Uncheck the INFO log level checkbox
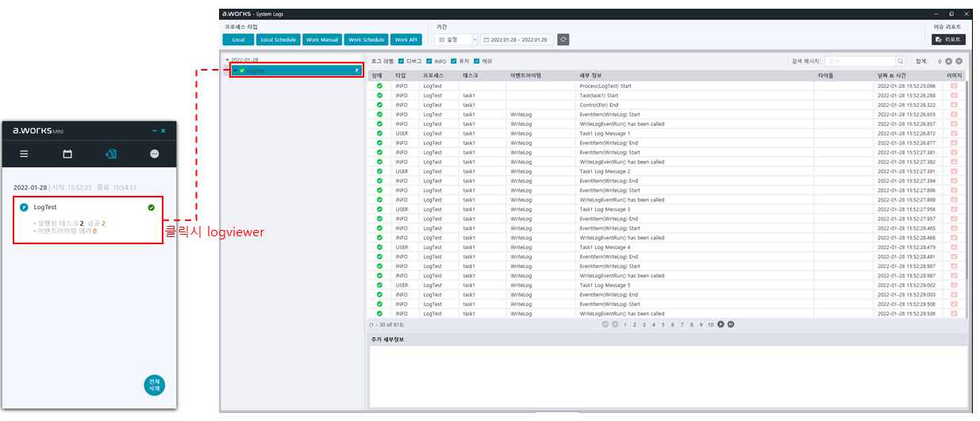This screenshot has height=421, width=980. [x=429, y=61]
